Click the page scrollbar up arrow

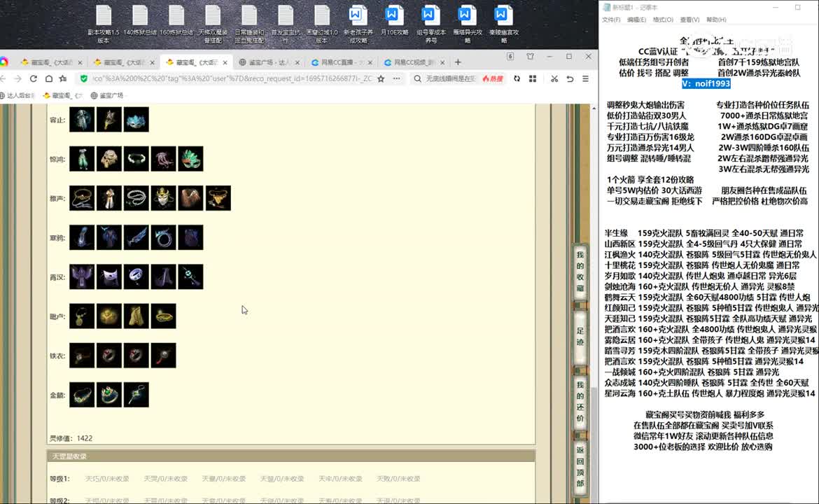[x=594, y=108]
